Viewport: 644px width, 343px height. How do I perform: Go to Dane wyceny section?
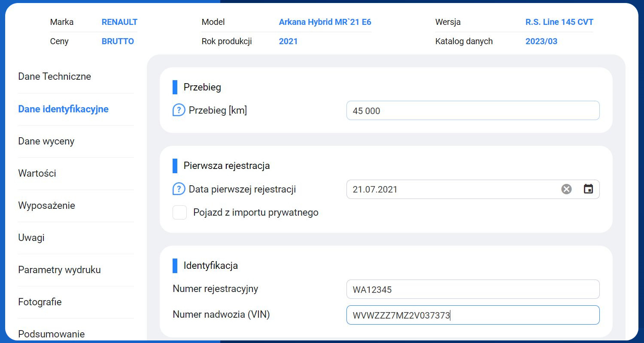click(x=46, y=141)
